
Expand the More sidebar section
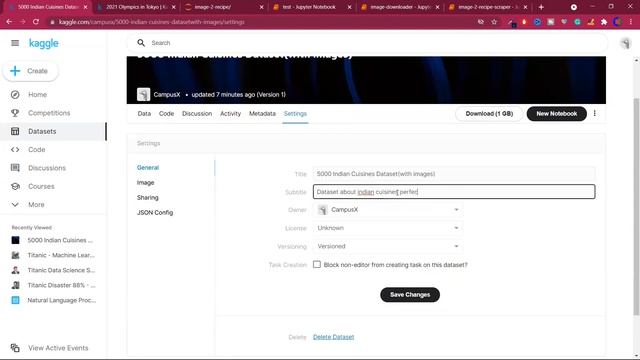(36, 205)
